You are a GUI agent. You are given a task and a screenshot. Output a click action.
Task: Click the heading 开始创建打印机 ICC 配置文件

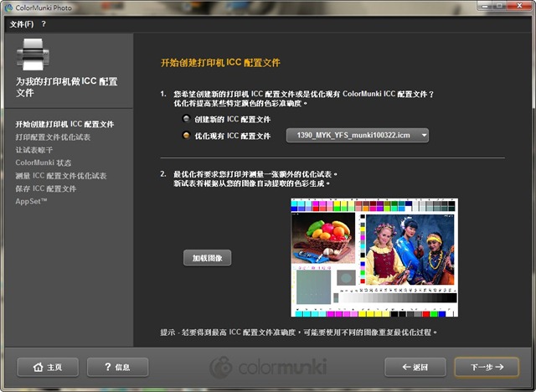click(220, 63)
